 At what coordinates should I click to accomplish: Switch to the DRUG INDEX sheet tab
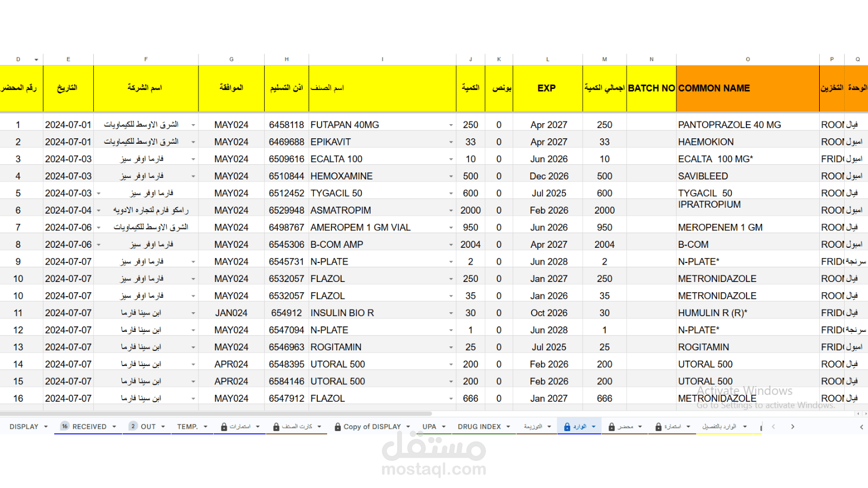coord(480,427)
